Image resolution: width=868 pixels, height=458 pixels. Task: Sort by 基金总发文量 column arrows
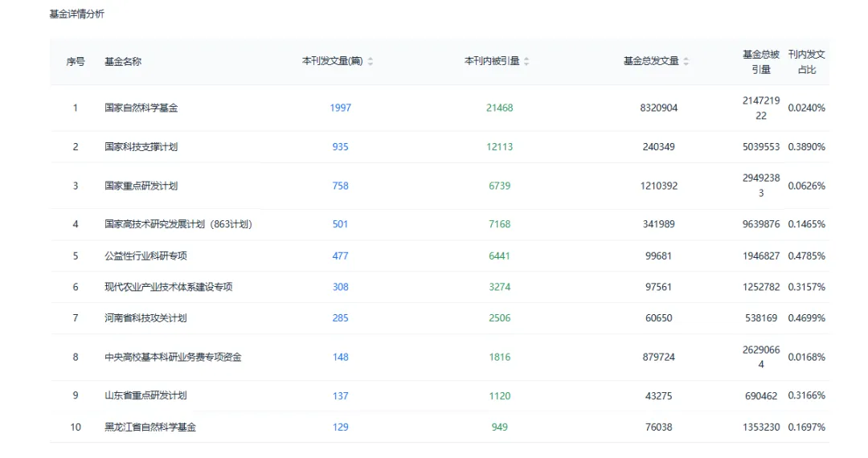[686, 61]
